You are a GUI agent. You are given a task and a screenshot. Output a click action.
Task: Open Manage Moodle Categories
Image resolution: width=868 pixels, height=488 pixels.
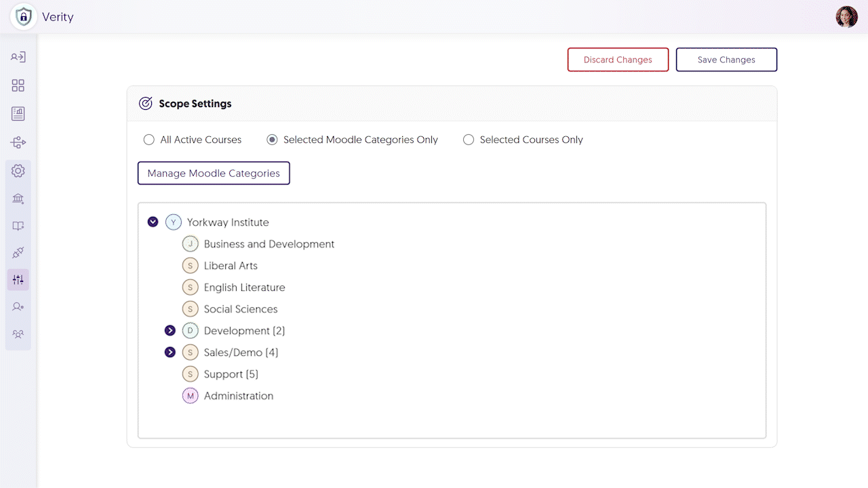[214, 173]
